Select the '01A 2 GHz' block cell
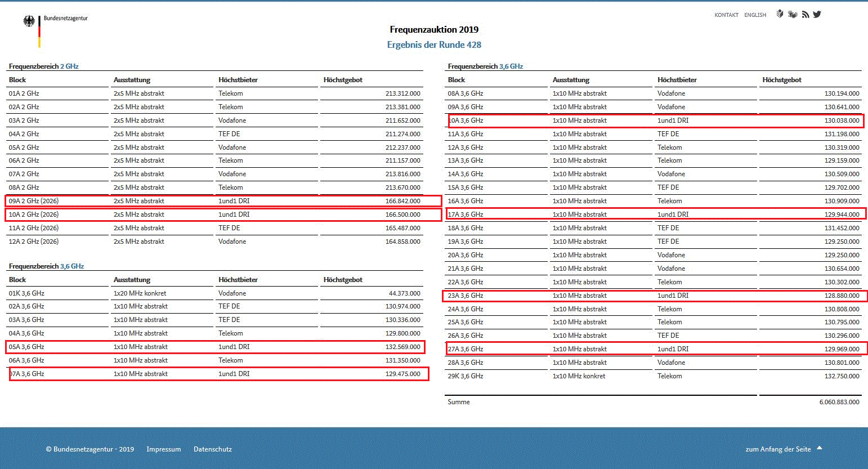This screenshot has width=868, height=469. tap(24, 93)
